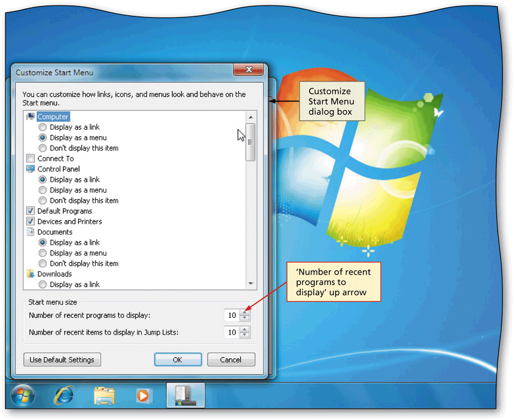Select Control Panel 'Display as a link'
The width and height of the screenshot is (514, 420).
(43, 179)
